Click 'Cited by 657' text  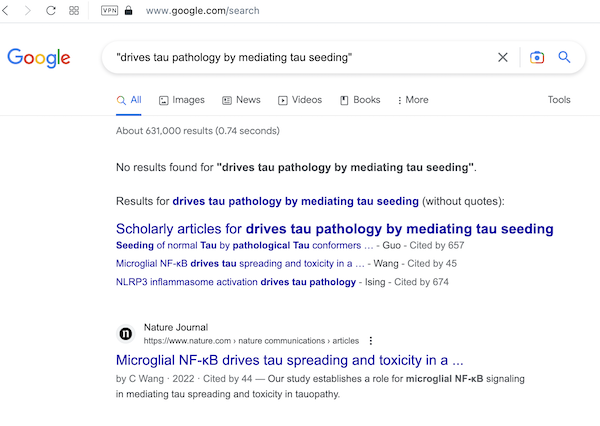click(x=437, y=245)
